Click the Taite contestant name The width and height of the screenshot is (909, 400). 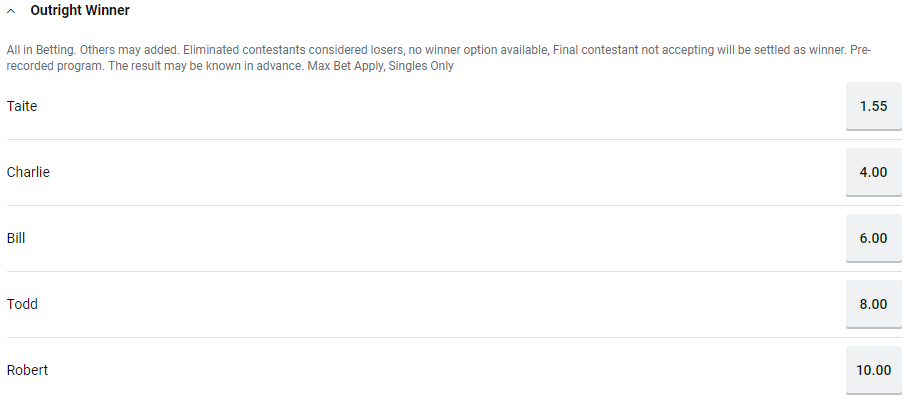tap(22, 106)
